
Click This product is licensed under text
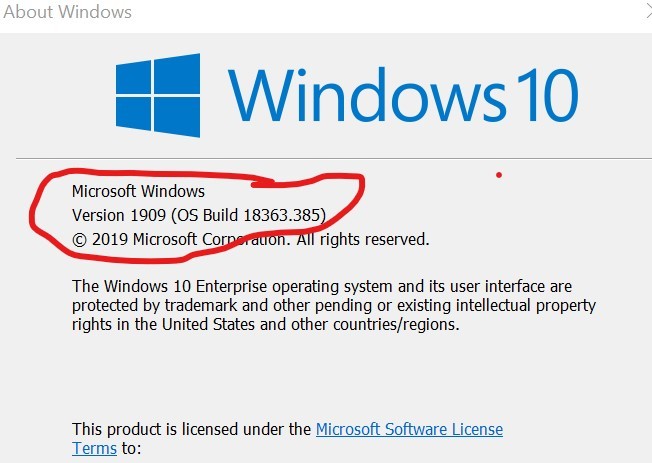[191, 430]
